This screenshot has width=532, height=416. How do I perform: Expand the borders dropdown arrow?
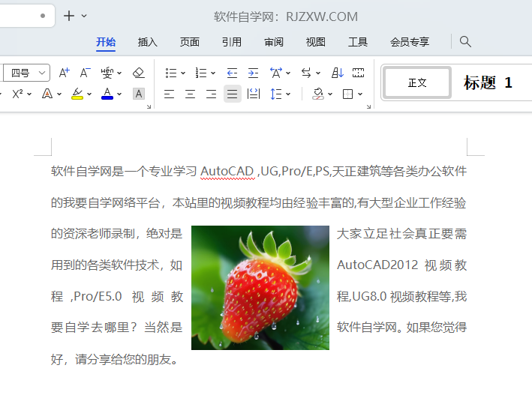point(360,94)
